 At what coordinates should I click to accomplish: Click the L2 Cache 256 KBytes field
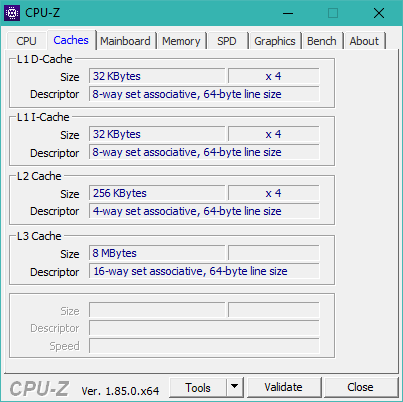tap(157, 193)
